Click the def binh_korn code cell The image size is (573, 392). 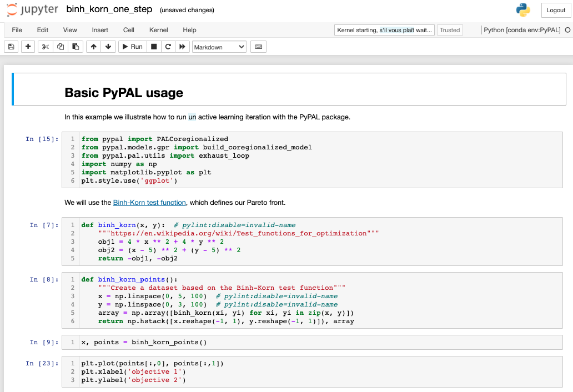[312, 242]
